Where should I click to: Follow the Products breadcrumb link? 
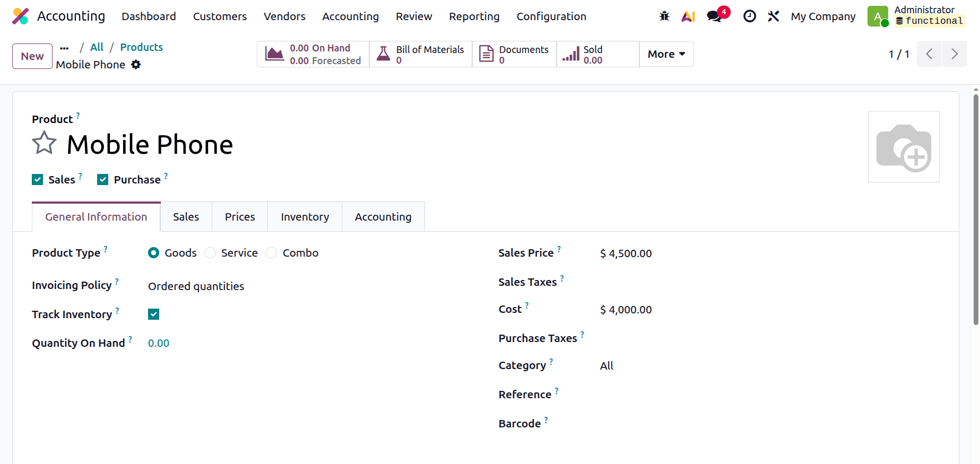(x=142, y=47)
